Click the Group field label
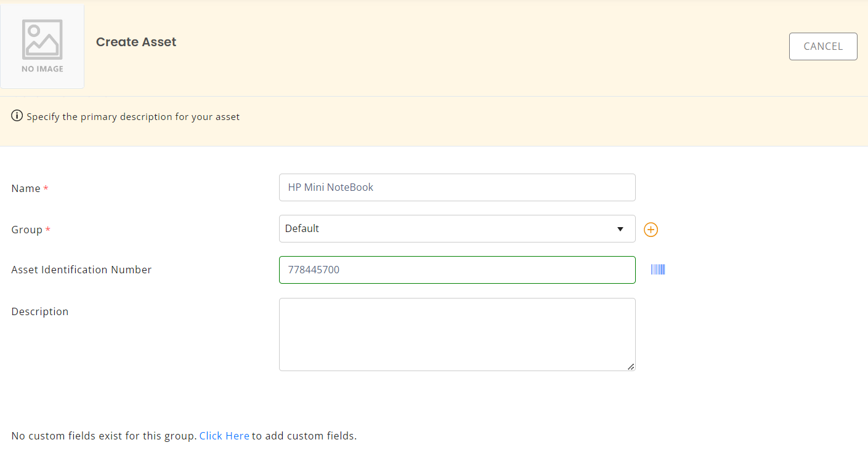868x453 pixels. 27,230
